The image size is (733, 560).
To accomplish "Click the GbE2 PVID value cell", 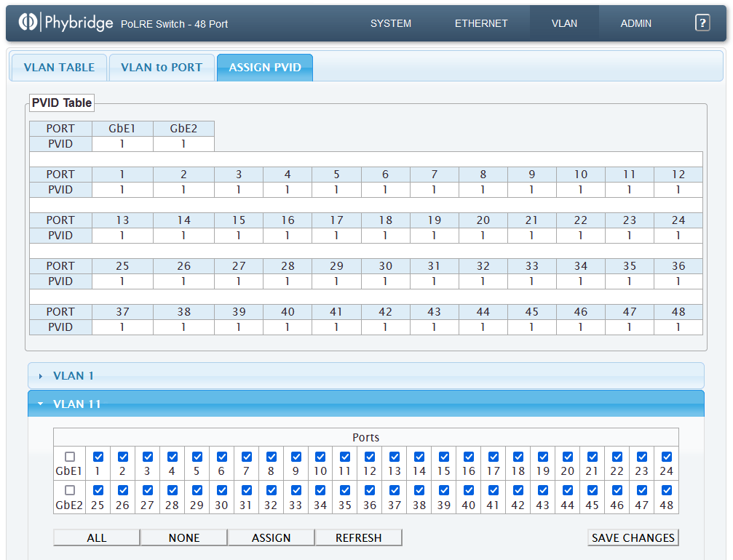I will [x=183, y=144].
